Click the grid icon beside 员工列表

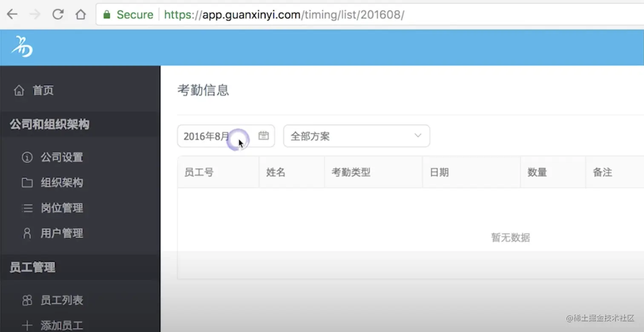coord(27,301)
